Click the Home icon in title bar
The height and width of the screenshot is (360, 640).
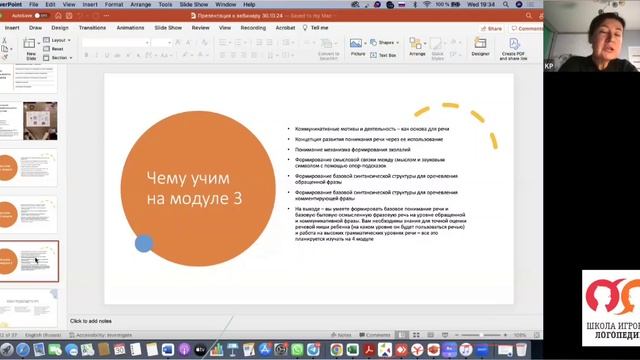click(x=58, y=16)
